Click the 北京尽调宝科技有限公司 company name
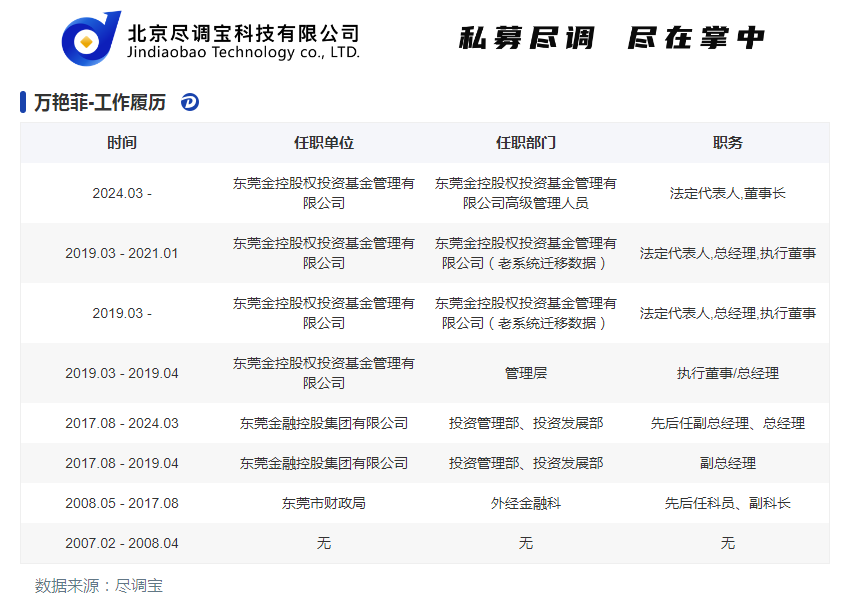The image size is (850, 605). [x=243, y=30]
